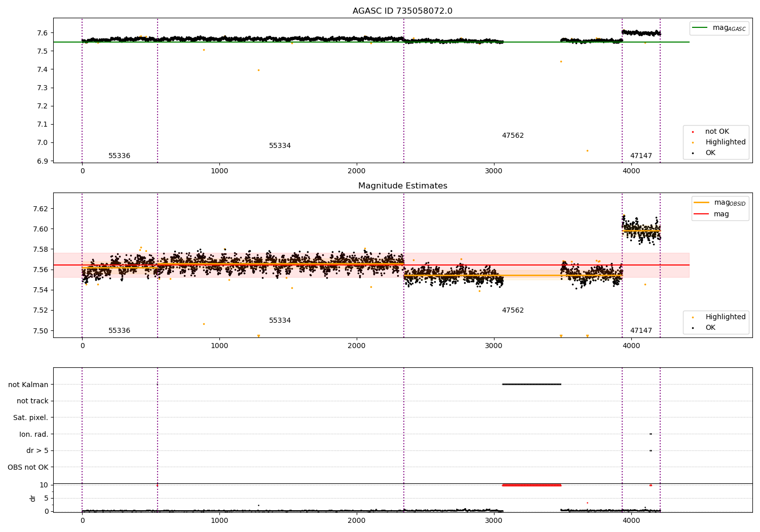Image resolution: width=760 pixels, height=532 pixels.
Task: Click the green line sample in mag AGASC legend
Action: (x=700, y=28)
